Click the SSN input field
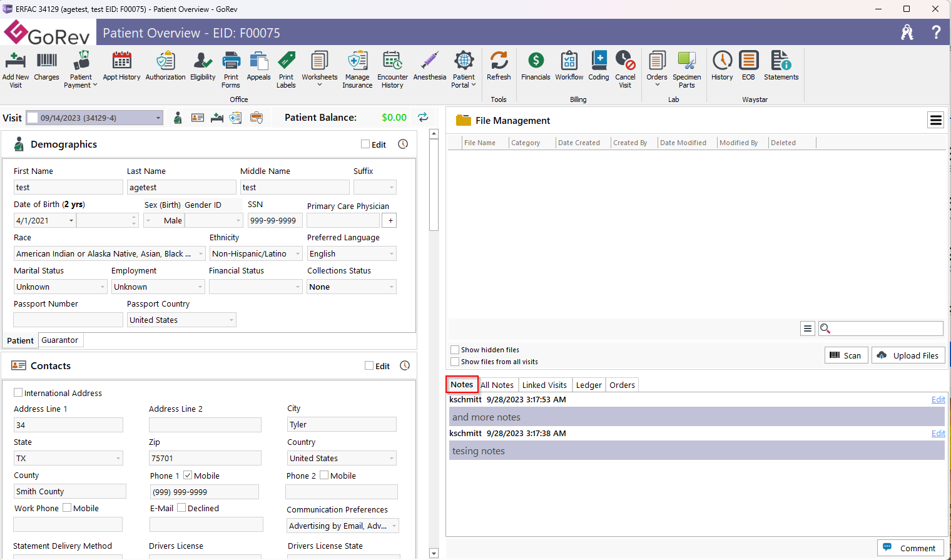 275,220
